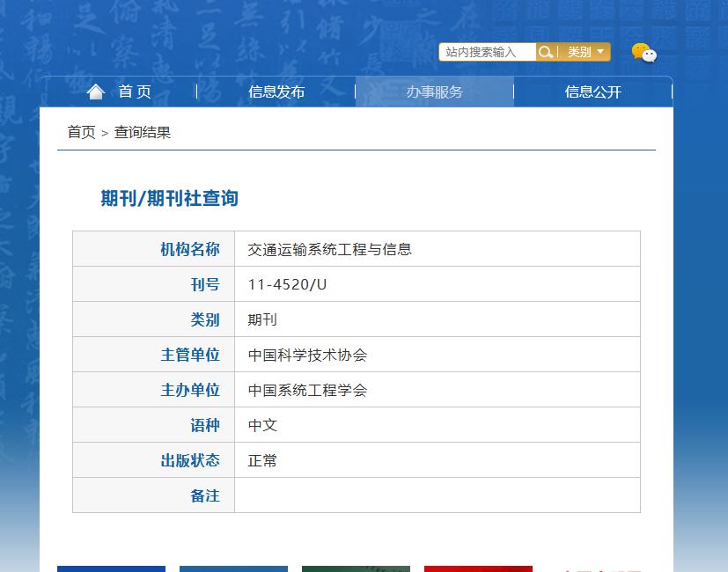The height and width of the screenshot is (572, 728).
Task: Open the 办事服务 navigation tab
Action: (x=435, y=92)
